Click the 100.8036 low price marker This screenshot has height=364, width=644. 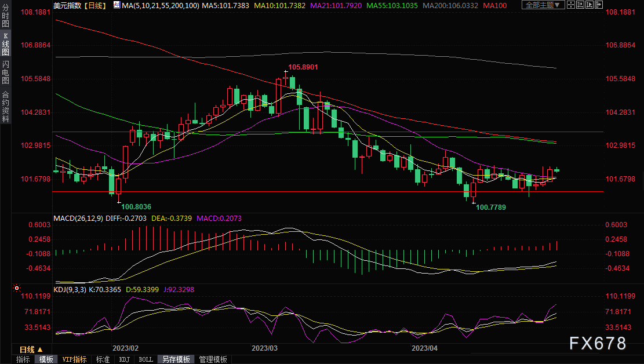click(x=136, y=207)
